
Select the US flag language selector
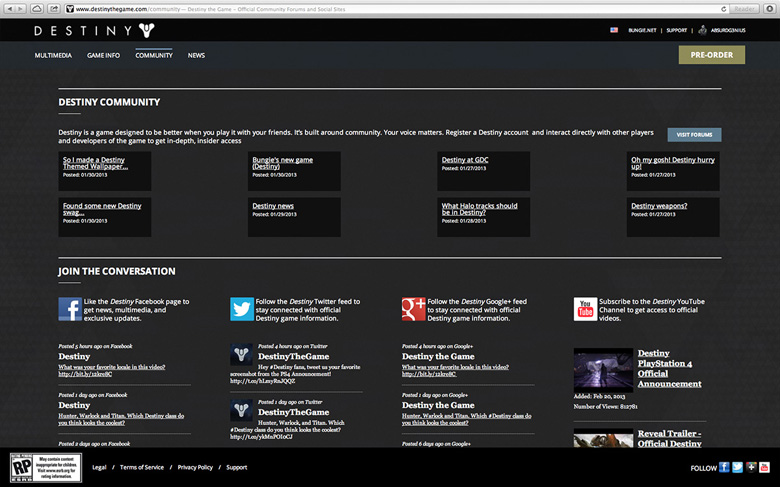pyautogui.click(x=614, y=30)
